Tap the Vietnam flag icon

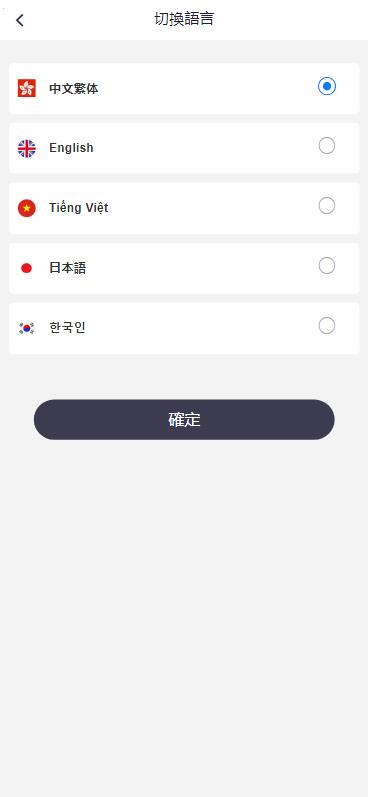(26, 208)
